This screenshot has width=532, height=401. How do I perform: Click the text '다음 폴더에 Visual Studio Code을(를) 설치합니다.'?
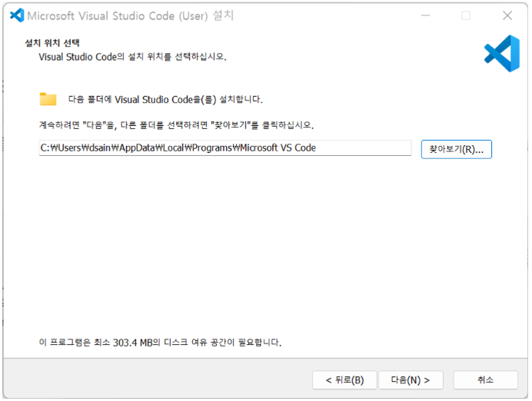coord(165,99)
